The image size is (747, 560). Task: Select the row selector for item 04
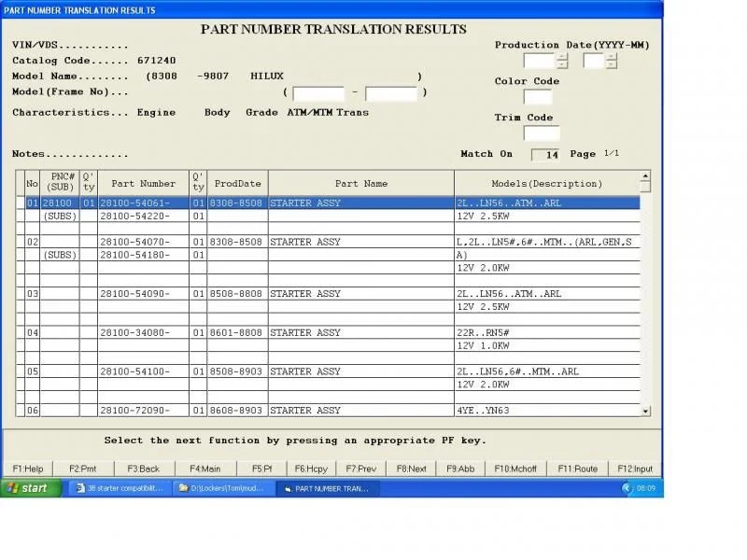tap(20, 333)
